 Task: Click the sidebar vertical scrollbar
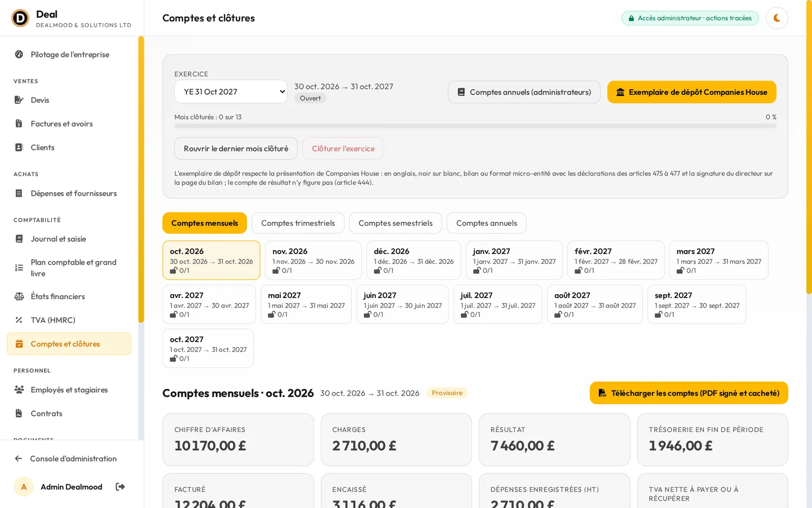click(141, 179)
